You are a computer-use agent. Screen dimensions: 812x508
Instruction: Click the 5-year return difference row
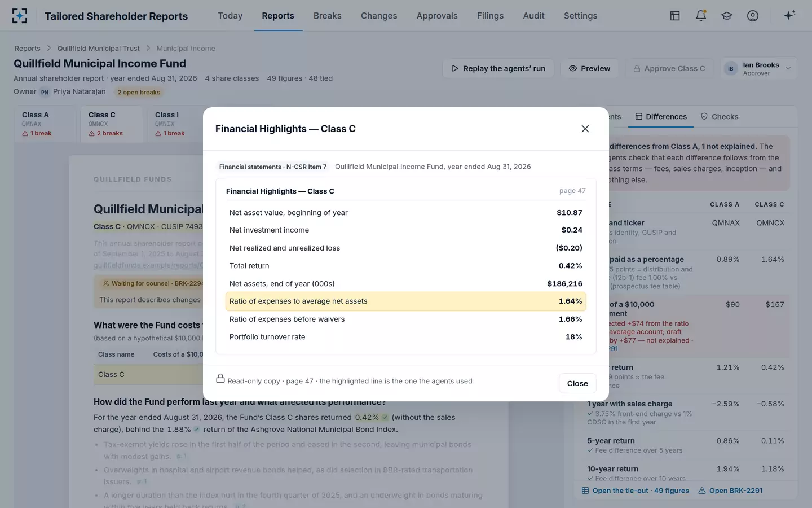coord(686,445)
